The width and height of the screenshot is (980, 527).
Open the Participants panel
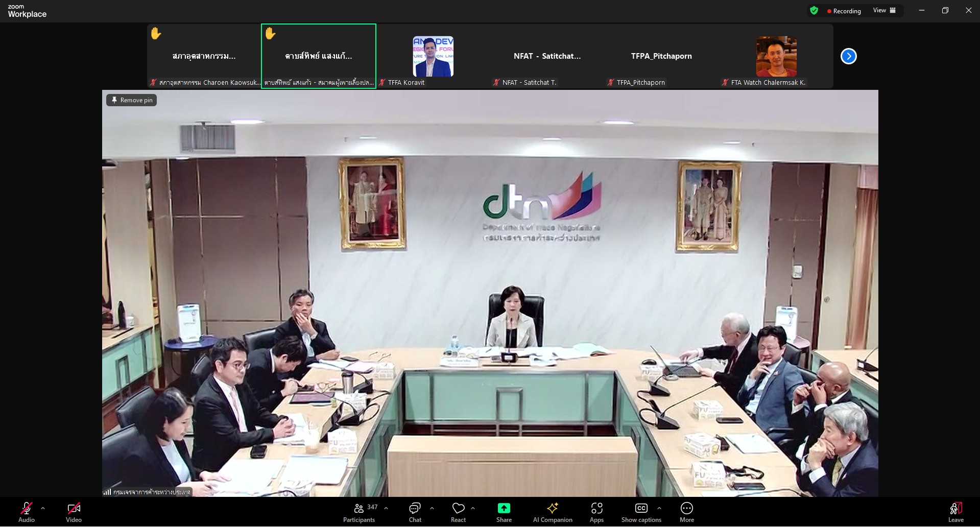pyautogui.click(x=359, y=512)
